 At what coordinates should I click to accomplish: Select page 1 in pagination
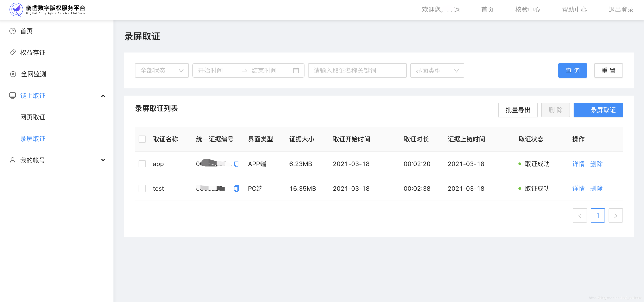(x=598, y=215)
